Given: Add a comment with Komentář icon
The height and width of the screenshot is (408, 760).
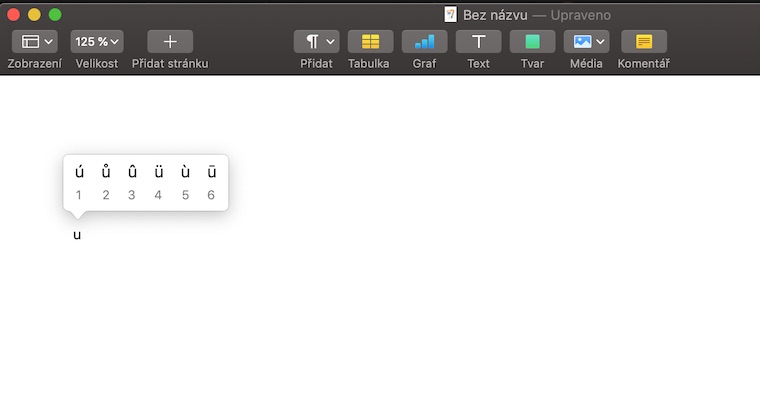Looking at the screenshot, I should pos(644,42).
